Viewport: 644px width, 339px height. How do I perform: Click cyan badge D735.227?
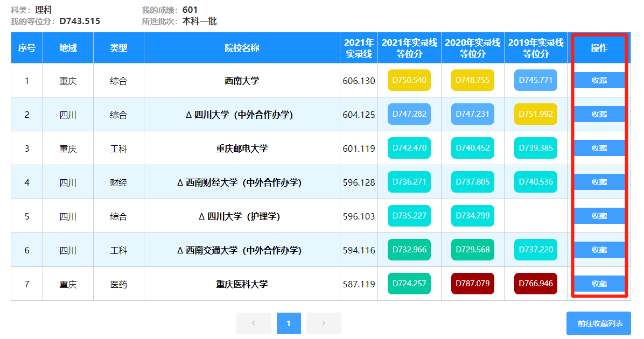point(409,215)
